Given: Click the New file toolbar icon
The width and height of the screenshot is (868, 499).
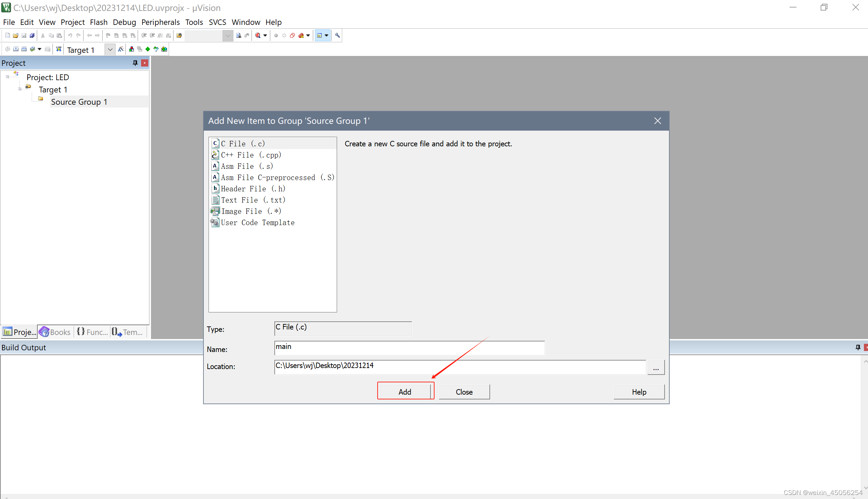Looking at the screenshot, I should [7, 35].
